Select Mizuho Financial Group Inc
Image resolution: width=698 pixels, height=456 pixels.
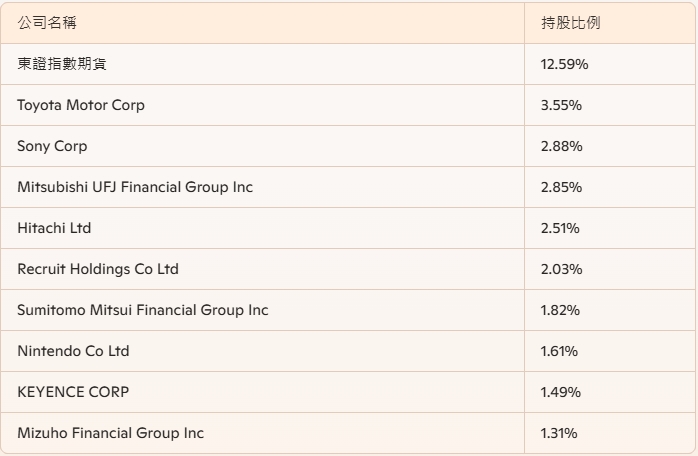pos(110,433)
